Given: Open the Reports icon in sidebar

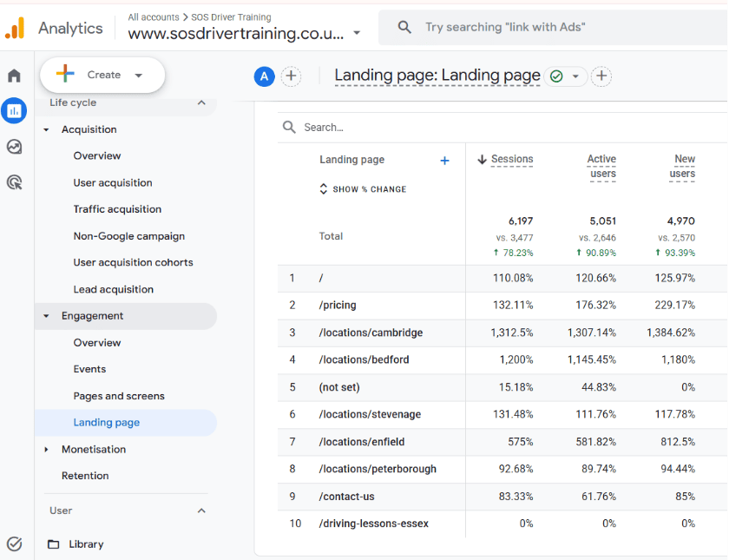Looking at the screenshot, I should tap(14, 111).
